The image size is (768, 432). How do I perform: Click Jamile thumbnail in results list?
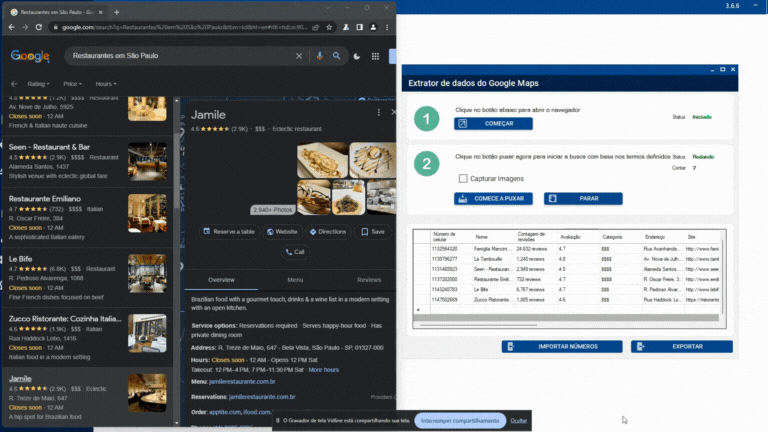pos(147,393)
